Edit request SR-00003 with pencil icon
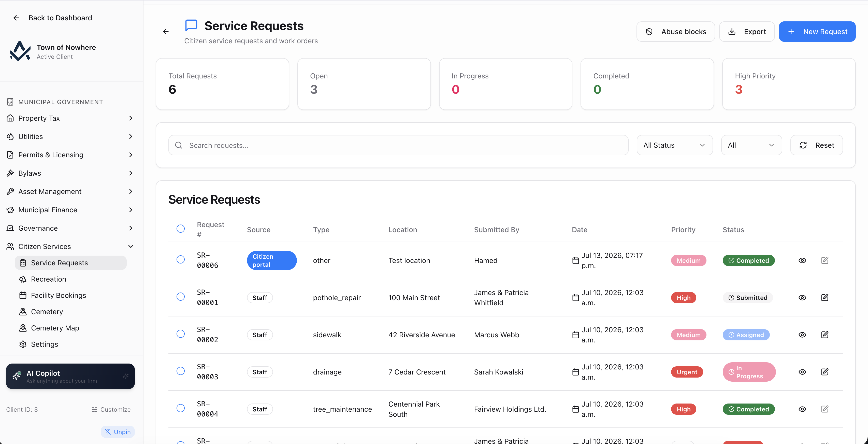Screen dimensions: 868x444 tap(824, 371)
